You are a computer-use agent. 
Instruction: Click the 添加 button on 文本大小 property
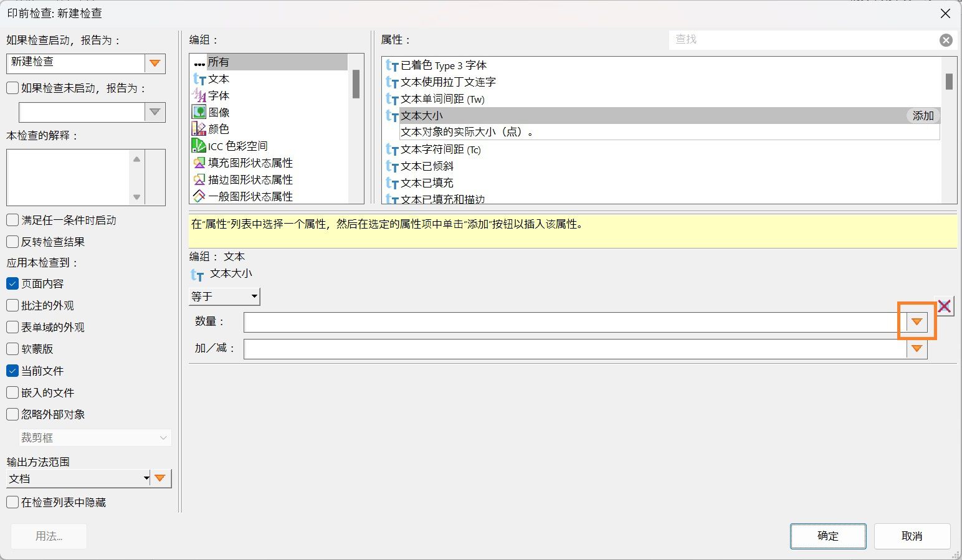pos(922,115)
